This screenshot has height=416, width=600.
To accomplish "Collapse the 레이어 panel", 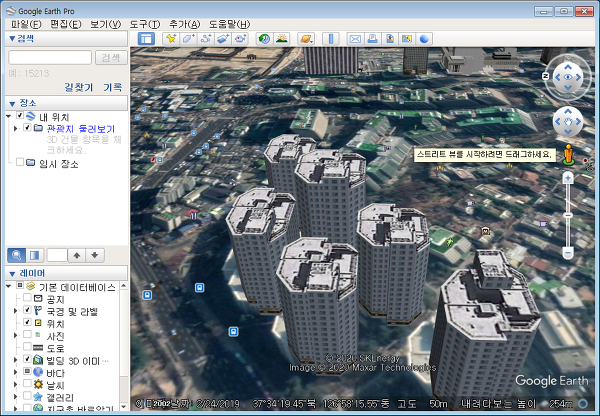I will [12, 274].
